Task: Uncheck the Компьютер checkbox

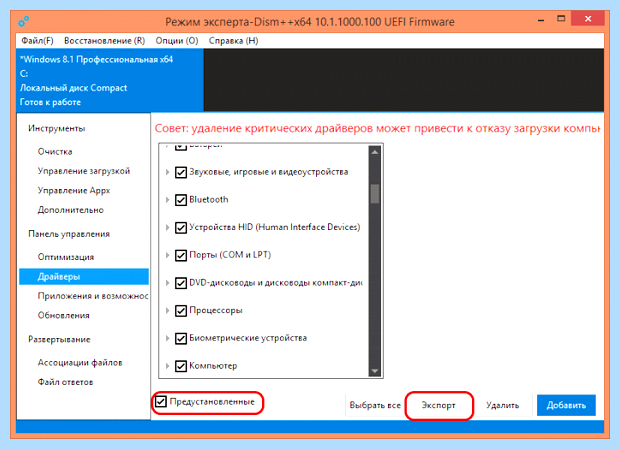Action: [181, 366]
